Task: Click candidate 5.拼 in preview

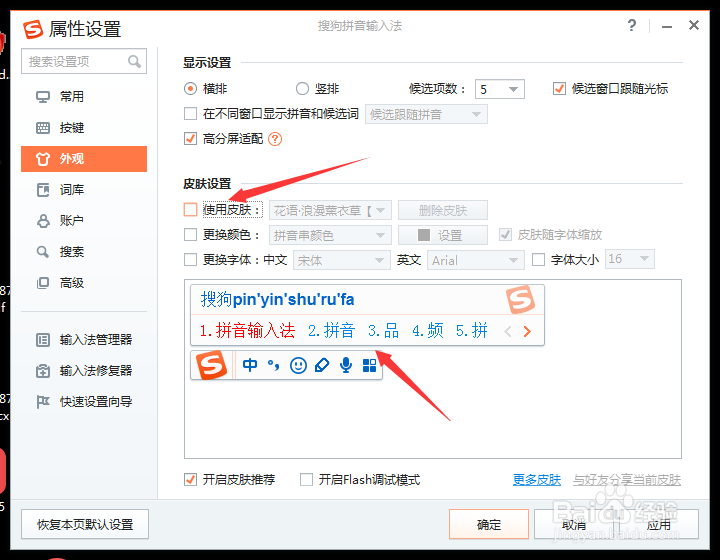Action: [x=472, y=330]
